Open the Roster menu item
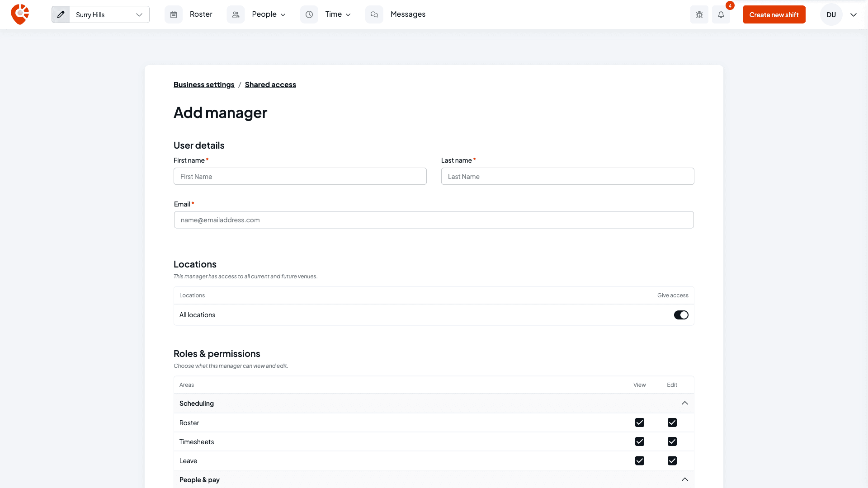The image size is (868, 488). coord(201,14)
